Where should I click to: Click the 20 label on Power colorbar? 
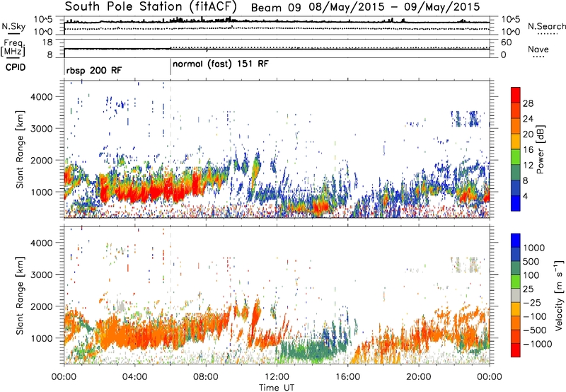click(x=528, y=134)
